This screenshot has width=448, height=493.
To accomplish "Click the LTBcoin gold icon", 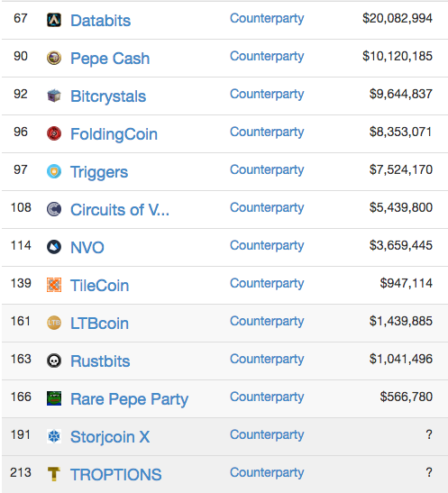I will [54, 323].
